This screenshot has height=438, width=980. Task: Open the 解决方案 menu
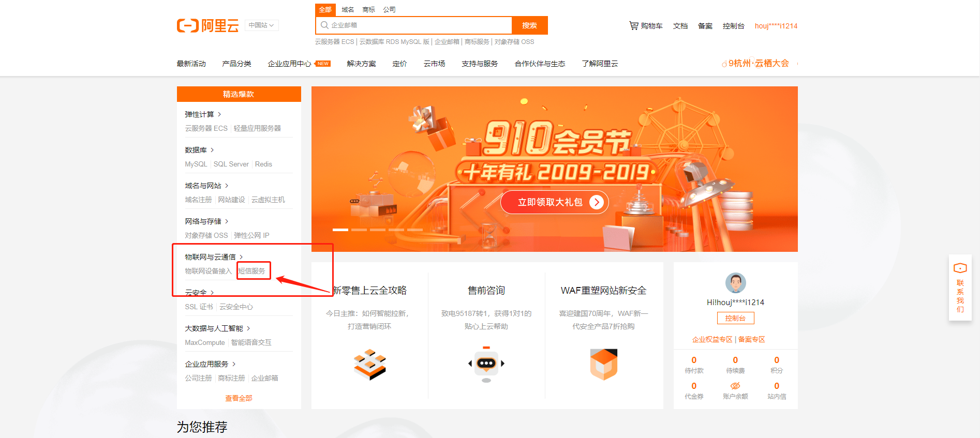(361, 64)
